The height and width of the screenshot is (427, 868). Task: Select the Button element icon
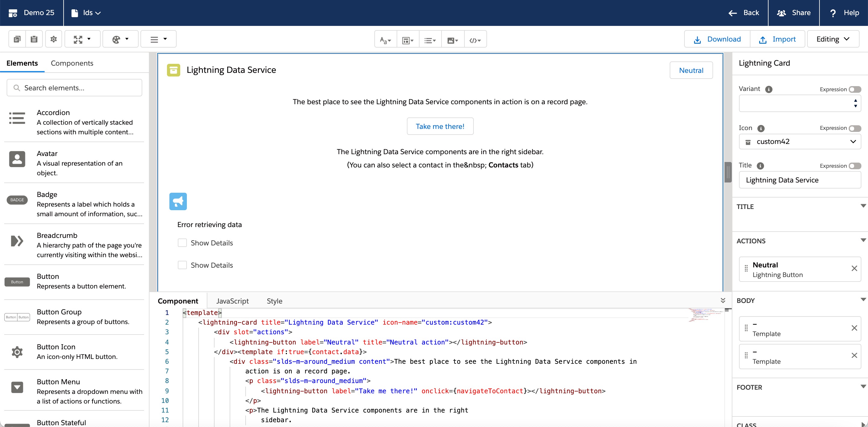pyautogui.click(x=17, y=282)
